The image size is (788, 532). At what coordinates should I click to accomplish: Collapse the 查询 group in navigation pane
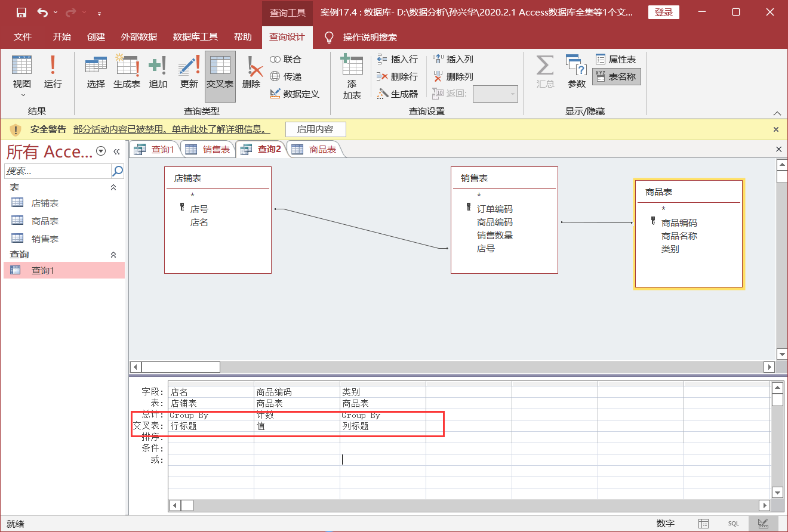(x=113, y=255)
